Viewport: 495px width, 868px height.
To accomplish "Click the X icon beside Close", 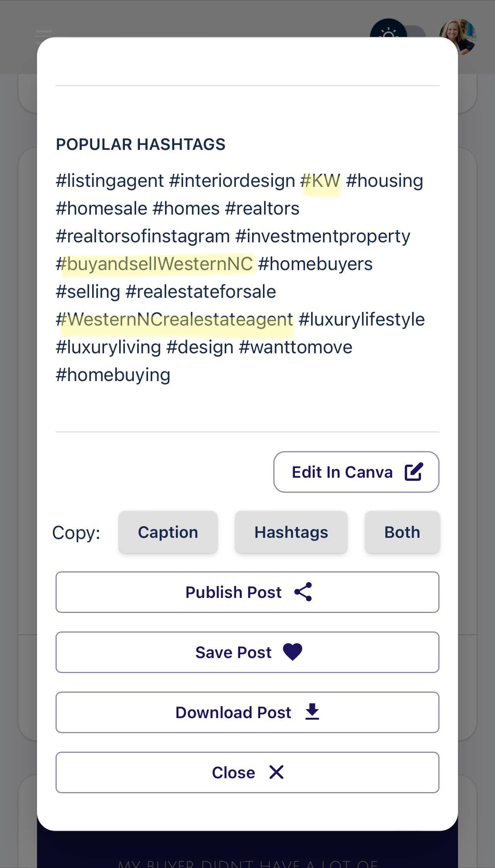I will (276, 772).
